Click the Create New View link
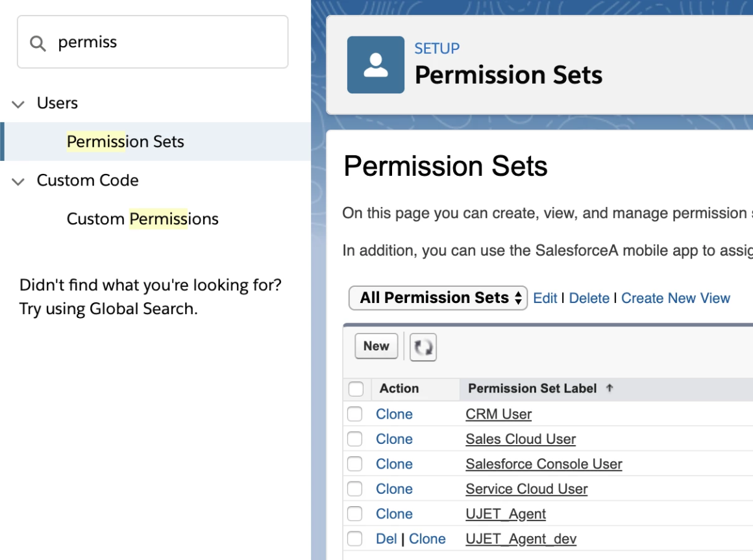Screen dimensions: 753x560 tap(675, 298)
